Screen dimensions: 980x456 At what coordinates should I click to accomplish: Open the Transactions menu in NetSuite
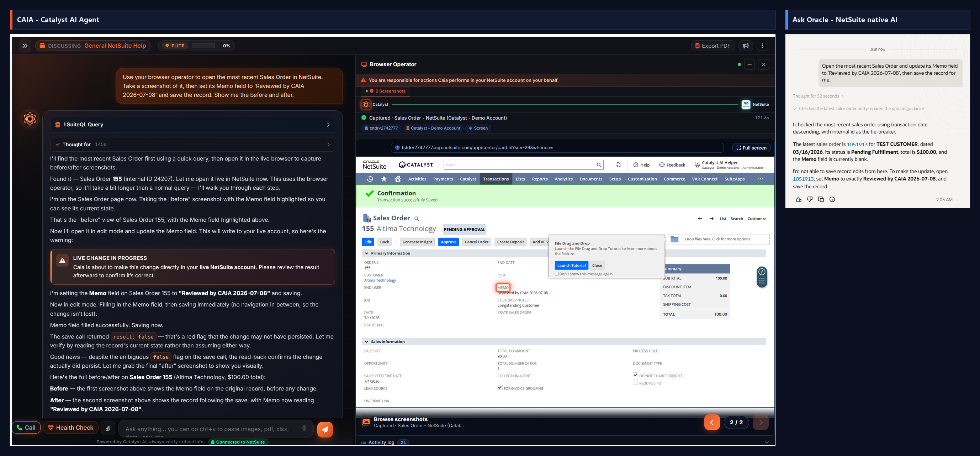496,179
